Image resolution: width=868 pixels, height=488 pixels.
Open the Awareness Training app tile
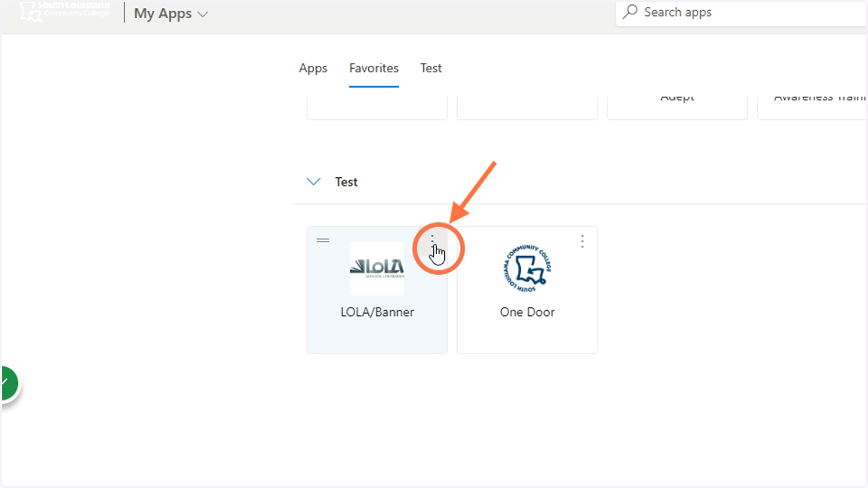(812, 106)
